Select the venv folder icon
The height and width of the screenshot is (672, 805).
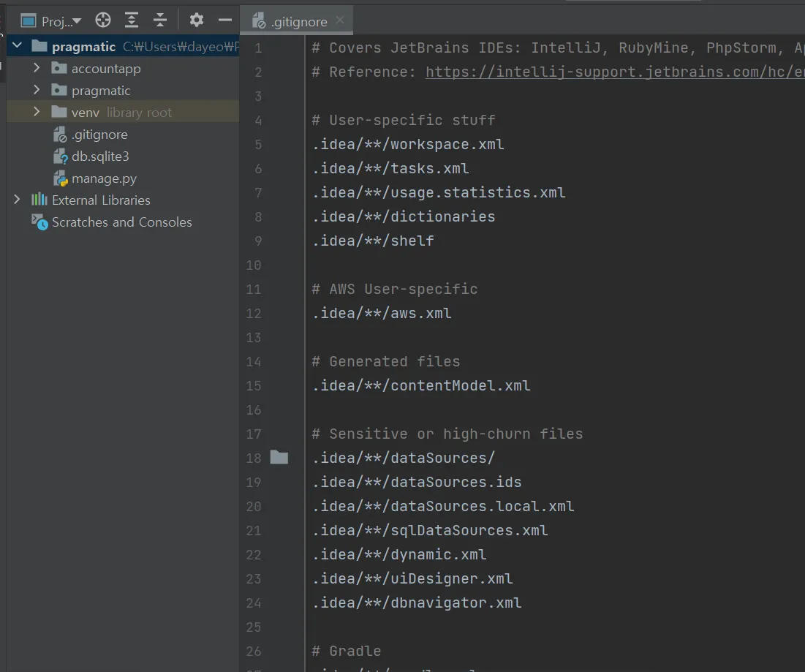point(59,111)
